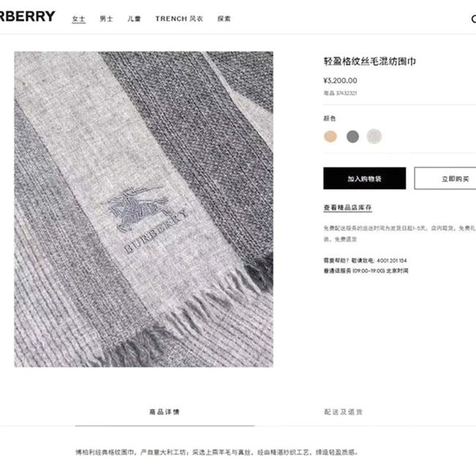
Task: Switch to the 配送及退货 tab
Action: [x=343, y=412]
